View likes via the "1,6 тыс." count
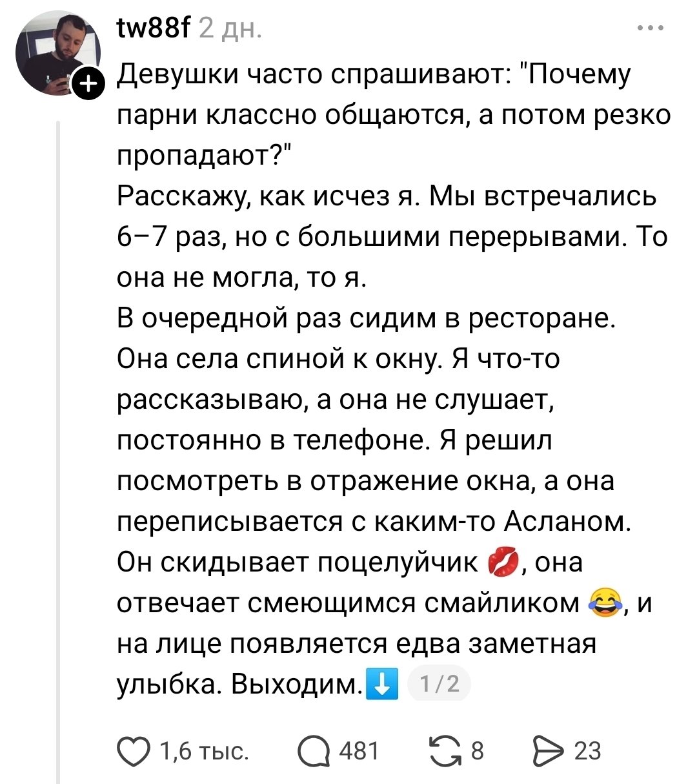Viewport: 697px width, 784px height. point(203,752)
